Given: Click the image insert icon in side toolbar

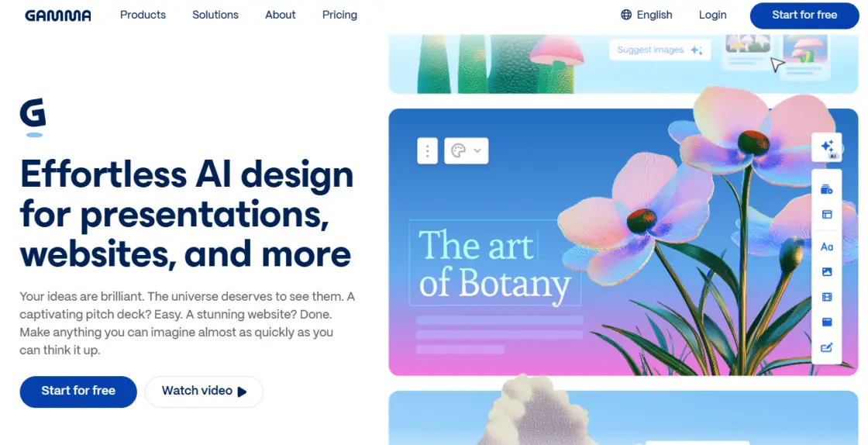Looking at the screenshot, I should click(x=826, y=272).
